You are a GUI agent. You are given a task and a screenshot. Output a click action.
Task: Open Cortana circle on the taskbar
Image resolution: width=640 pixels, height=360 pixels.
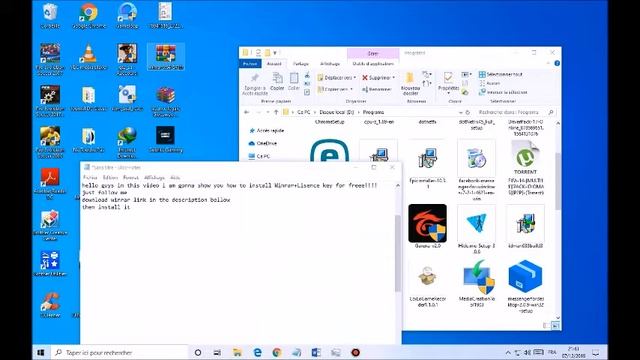tap(198, 352)
